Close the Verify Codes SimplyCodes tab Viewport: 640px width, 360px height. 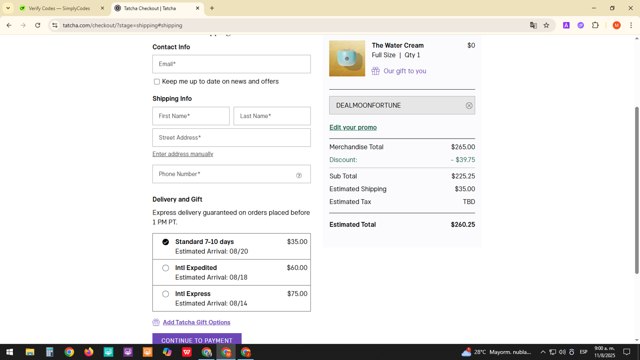tap(102, 8)
